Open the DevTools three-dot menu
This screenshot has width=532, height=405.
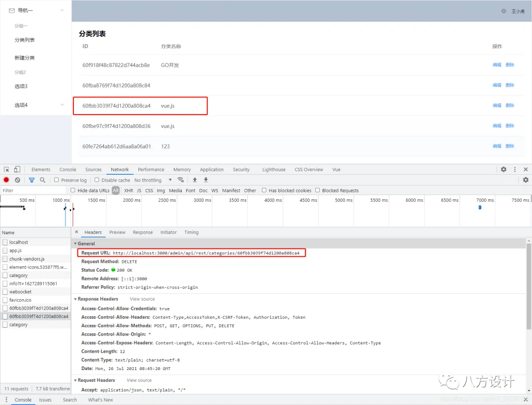pyautogui.click(x=515, y=169)
